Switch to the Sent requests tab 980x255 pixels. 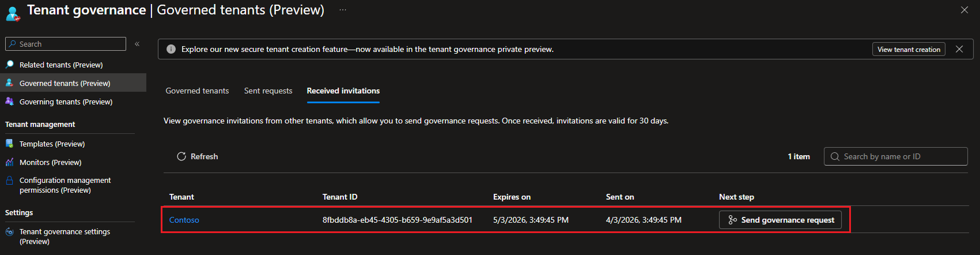(268, 91)
